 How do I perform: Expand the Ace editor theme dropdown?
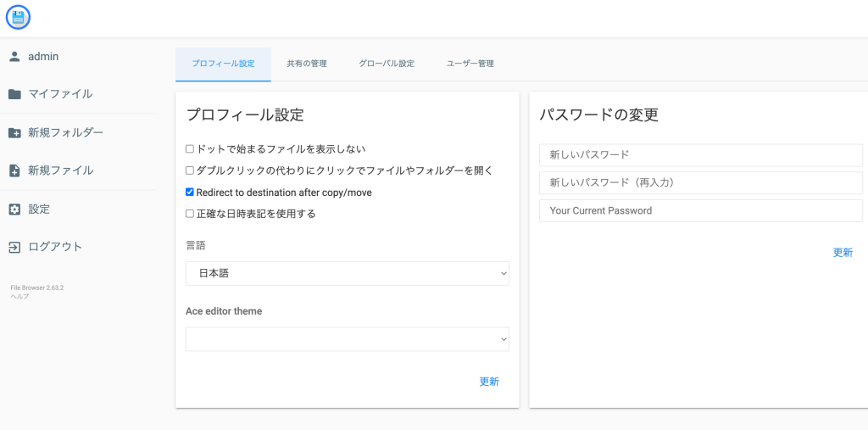tap(347, 339)
